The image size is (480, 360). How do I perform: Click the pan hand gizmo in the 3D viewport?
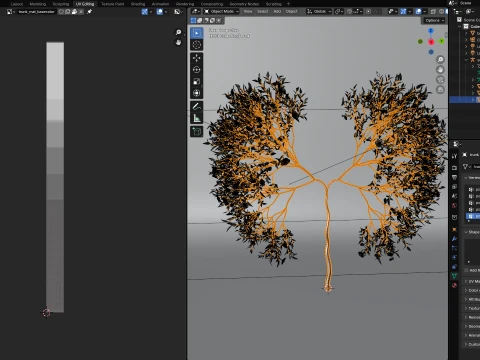point(440,70)
